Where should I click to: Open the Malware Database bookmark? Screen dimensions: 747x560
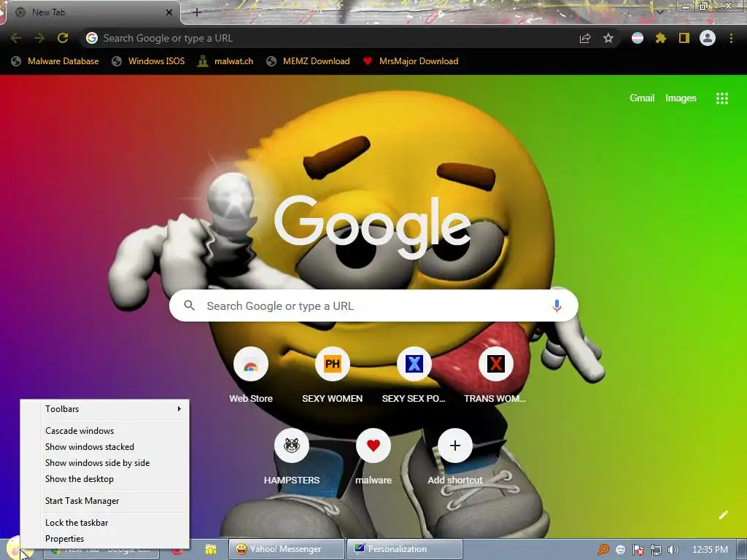[55, 61]
